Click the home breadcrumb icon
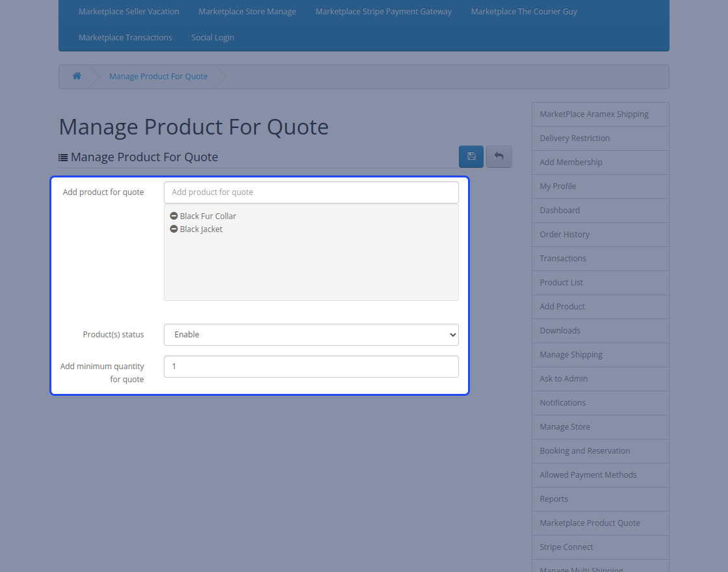This screenshot has width=728, height=572. pyautogui.click(x=77, y=76)
